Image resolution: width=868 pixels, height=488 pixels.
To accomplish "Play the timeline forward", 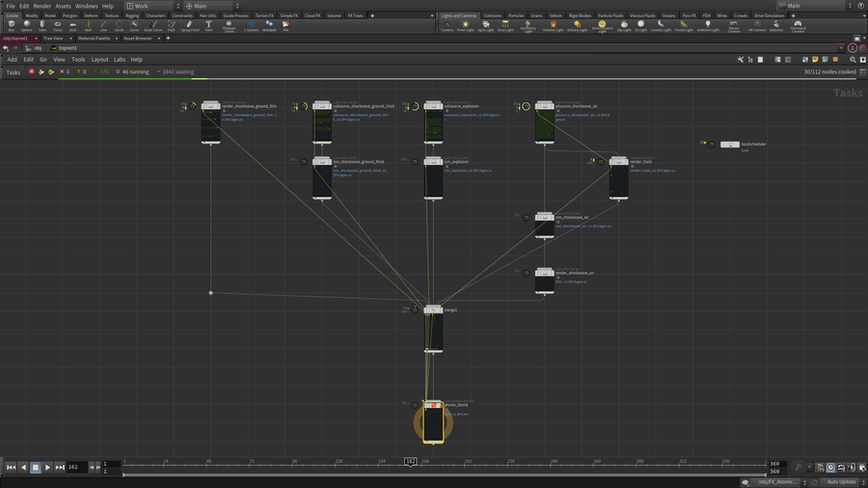I will [47, 468].
